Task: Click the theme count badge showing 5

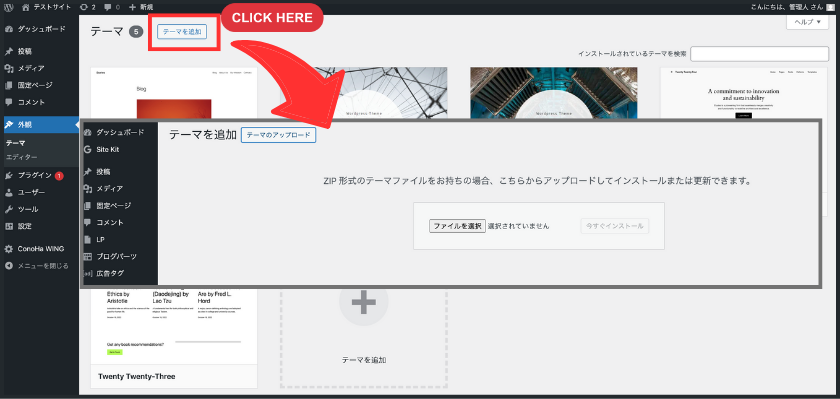Action: (x=136, y=32)
